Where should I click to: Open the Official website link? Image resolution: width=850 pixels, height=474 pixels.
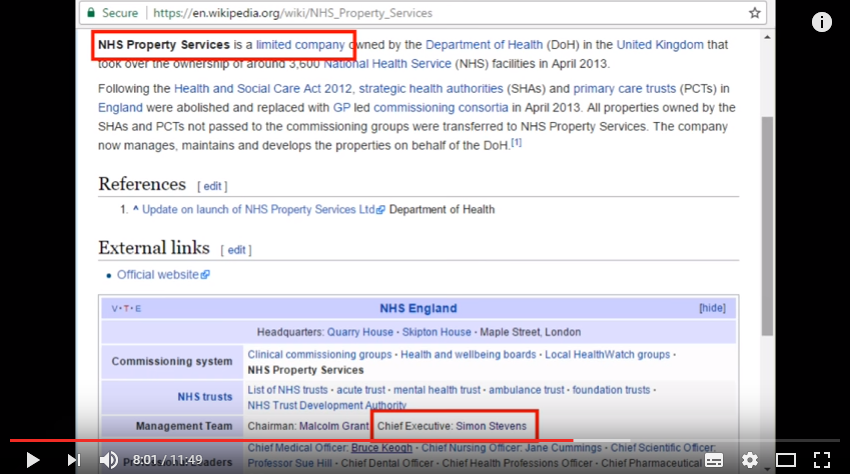163,275
